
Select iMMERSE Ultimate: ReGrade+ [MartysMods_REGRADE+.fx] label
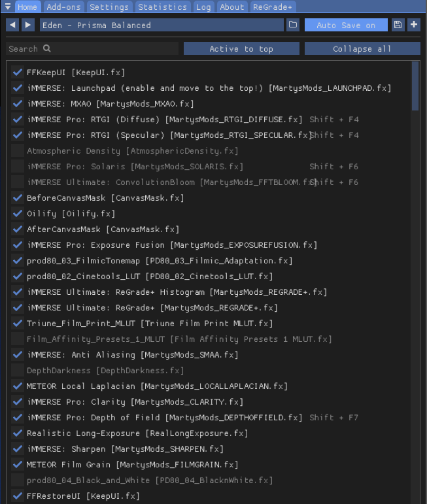pos(152,308)
